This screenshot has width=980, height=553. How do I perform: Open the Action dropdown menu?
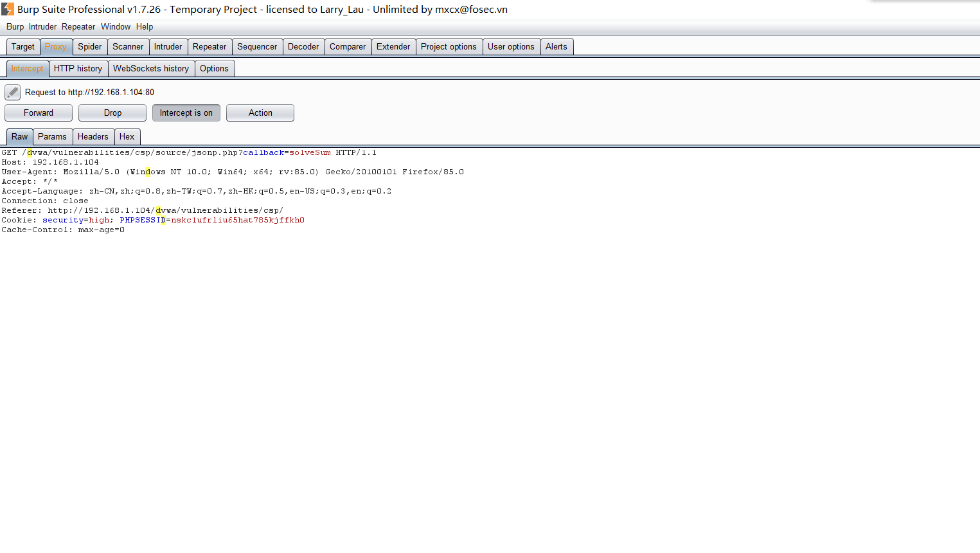coord(260,113)
